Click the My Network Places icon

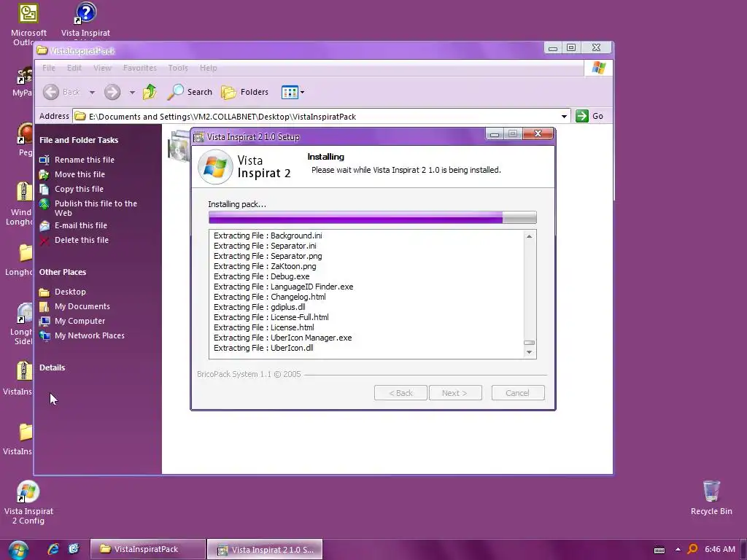(44, 335)
